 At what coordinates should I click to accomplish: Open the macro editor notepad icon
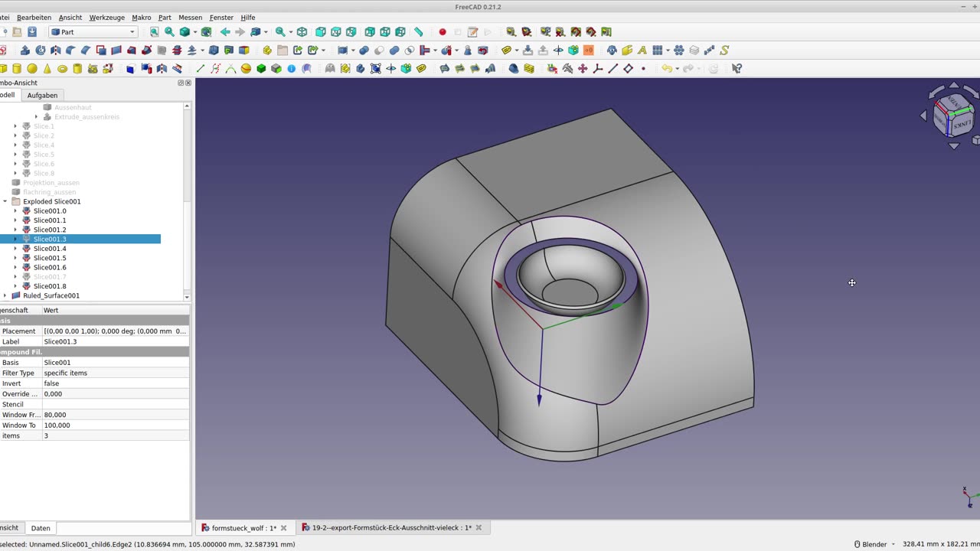(473, 32)
